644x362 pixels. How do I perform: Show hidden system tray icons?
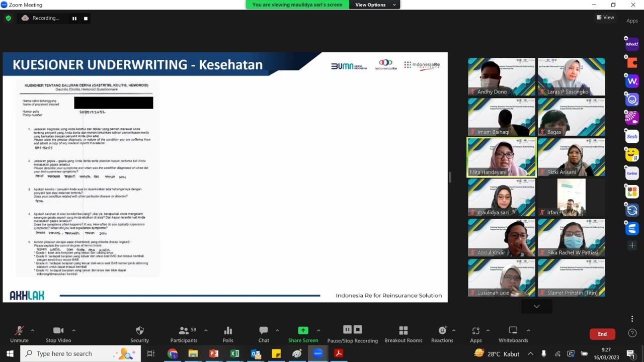tap(530, 353)
